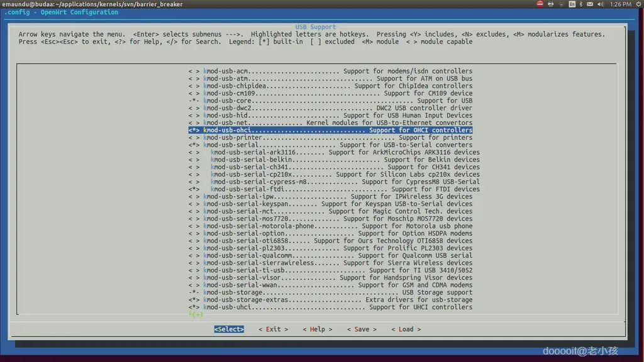Click the 'Support for OHCI controllers' description
Viewport: 644px width, 362px height.
tap(421, 131)
